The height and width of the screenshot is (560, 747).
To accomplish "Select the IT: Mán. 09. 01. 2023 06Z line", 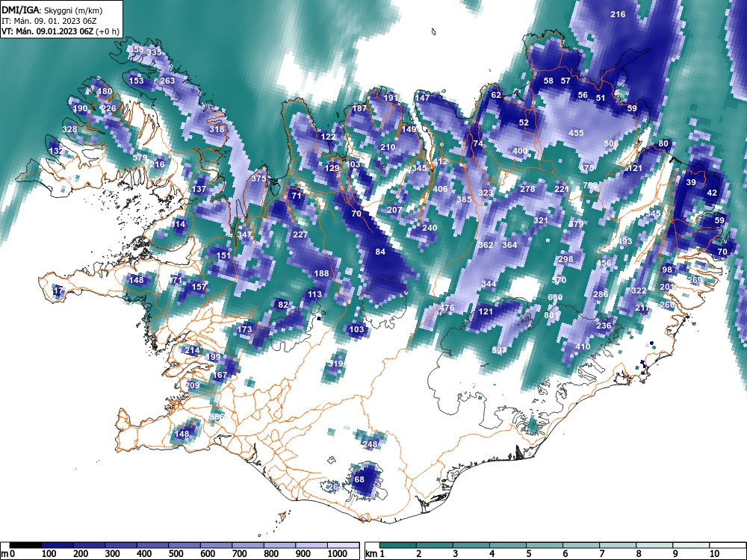I will click(49, 21).
